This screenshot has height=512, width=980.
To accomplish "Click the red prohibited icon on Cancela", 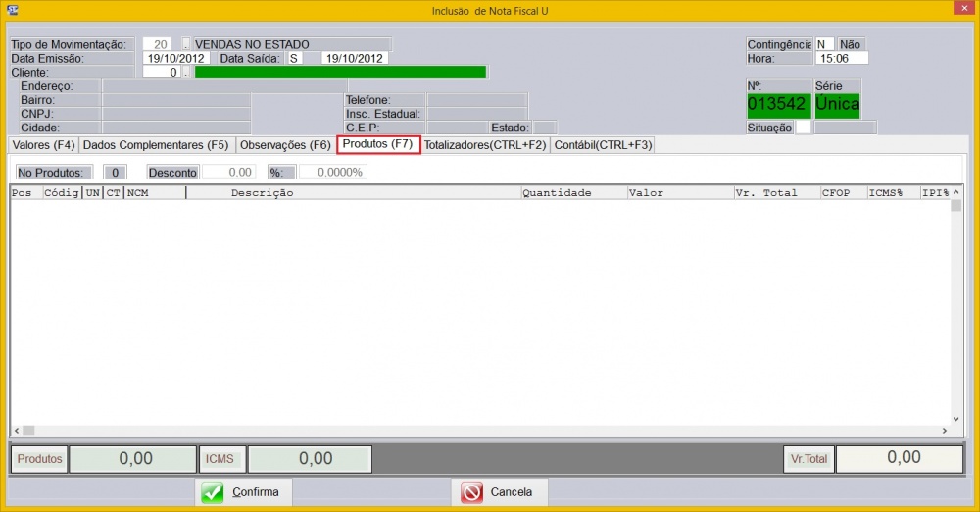I will [471, 492].
